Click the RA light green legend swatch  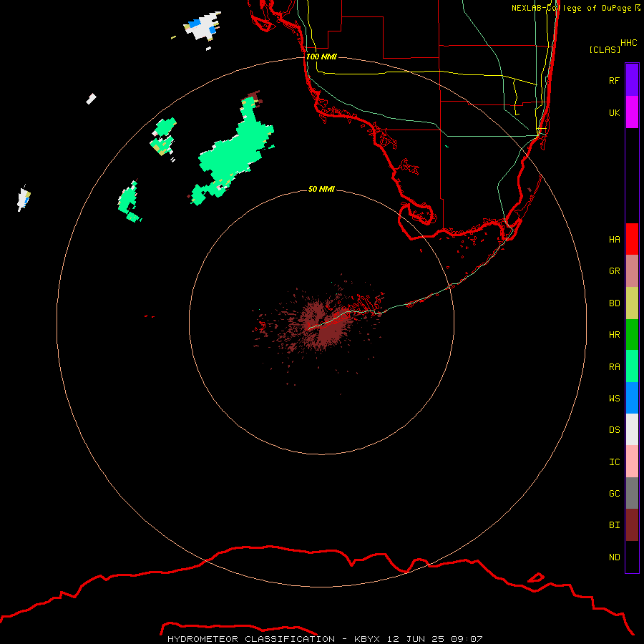tap(632, 366)
